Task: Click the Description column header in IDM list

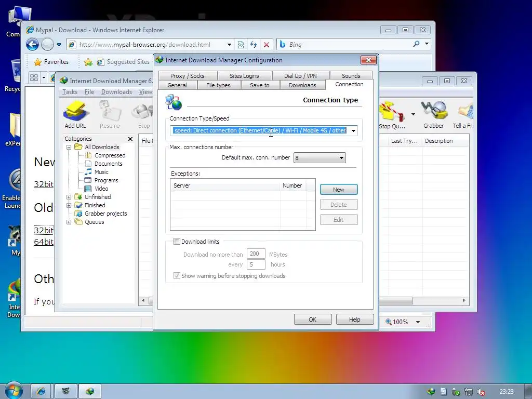Action: click(x=445, y=141)
